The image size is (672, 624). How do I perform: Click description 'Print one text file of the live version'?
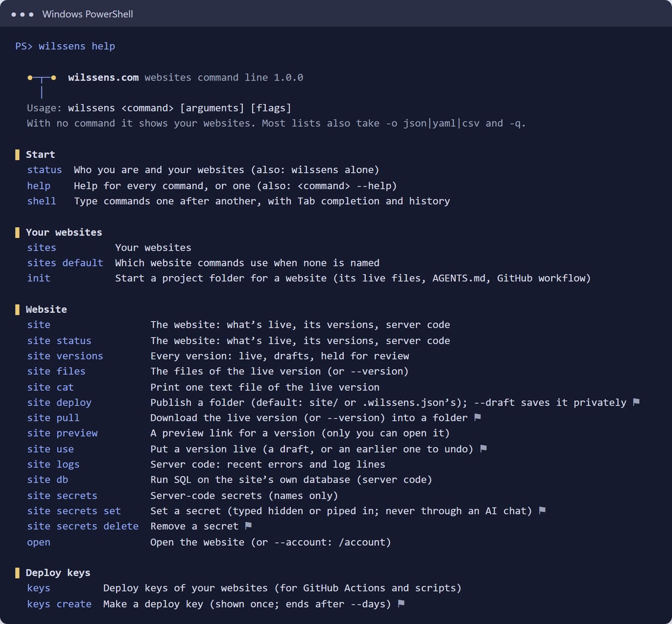265,387
